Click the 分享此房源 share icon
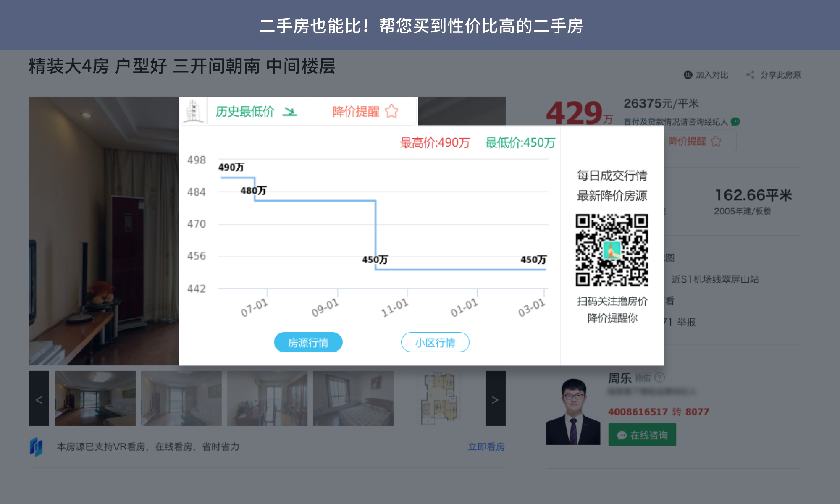Screen dimensions: 840x504 point(750,75)
